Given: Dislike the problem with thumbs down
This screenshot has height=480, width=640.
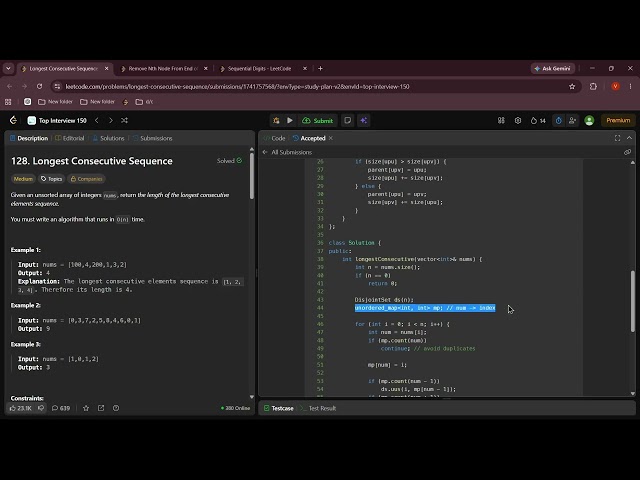Looking at the screenshot, I should pos(41,408).
